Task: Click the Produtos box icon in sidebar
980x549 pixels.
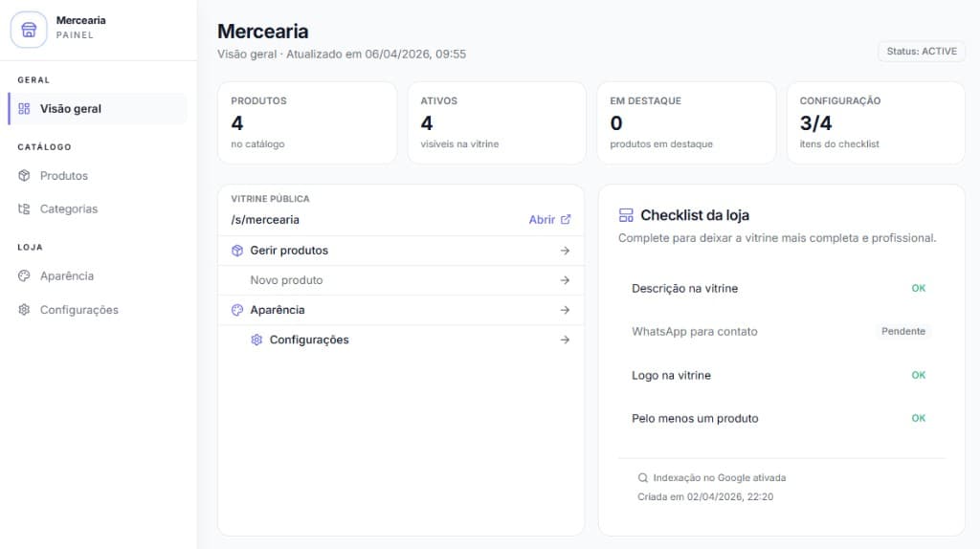Action: [25, 176]
